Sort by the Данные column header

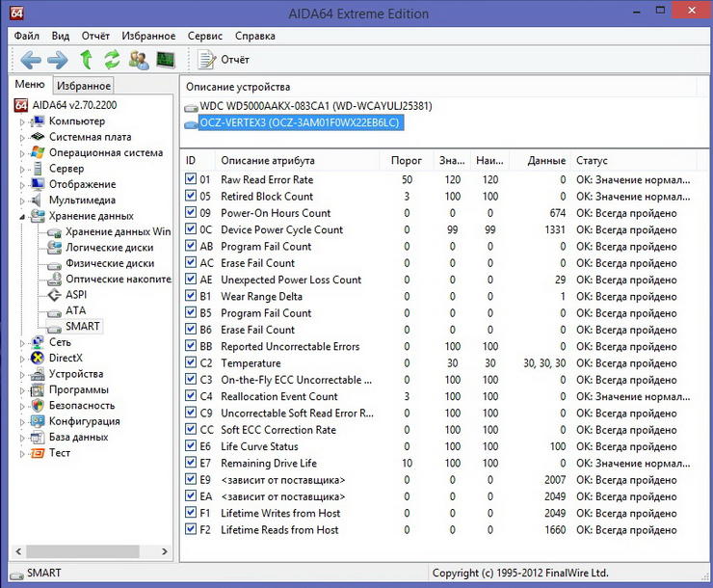click(x=541, y=160)
